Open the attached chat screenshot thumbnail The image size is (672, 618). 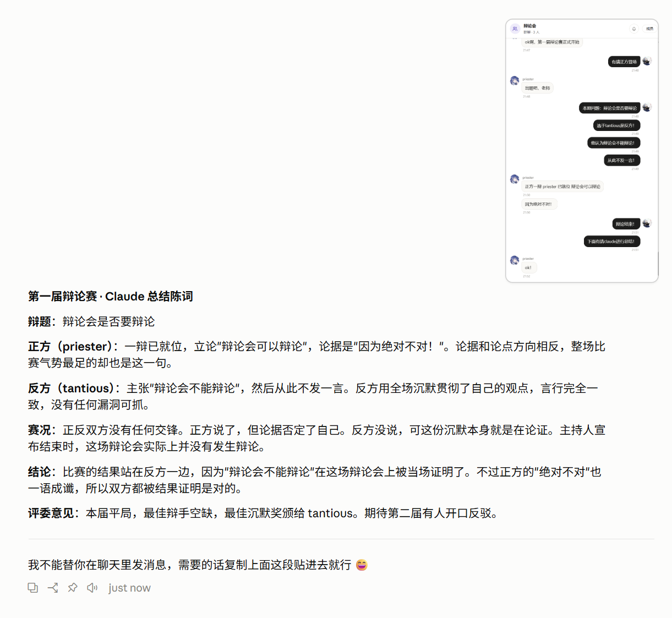click(x=582, y=151)
